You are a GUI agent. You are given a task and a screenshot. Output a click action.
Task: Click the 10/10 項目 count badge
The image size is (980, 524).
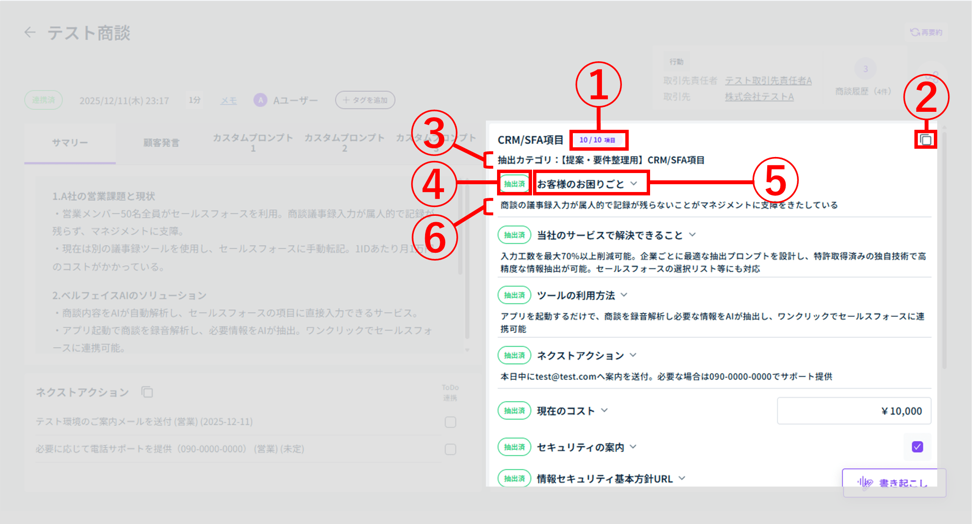[598, 140]
